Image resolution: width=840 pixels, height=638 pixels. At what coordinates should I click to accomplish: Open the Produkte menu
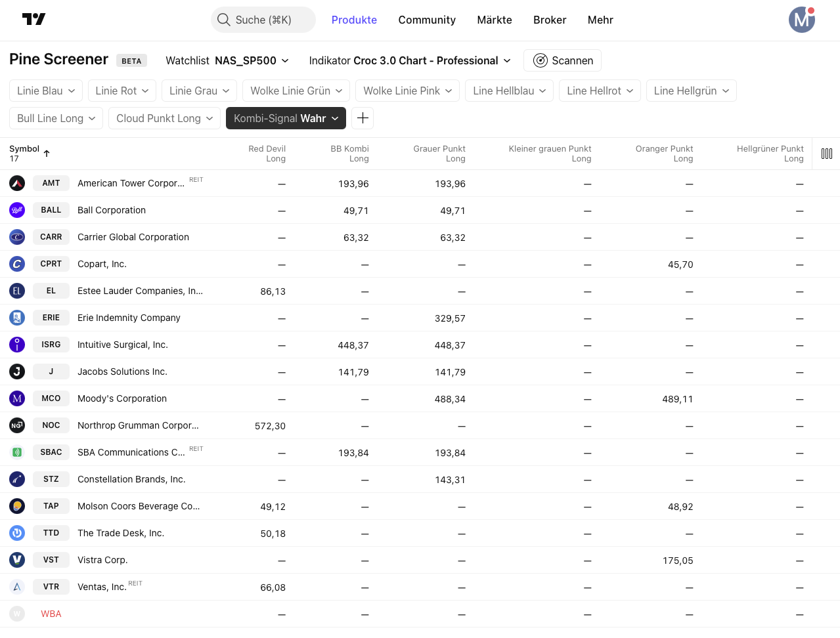click(354, 20)
